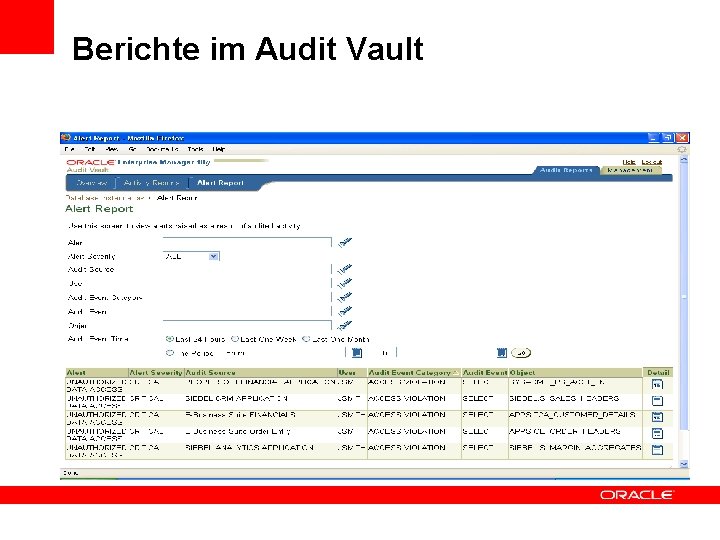Switch to the Overview sub-tab

click(x=91, y=183)
